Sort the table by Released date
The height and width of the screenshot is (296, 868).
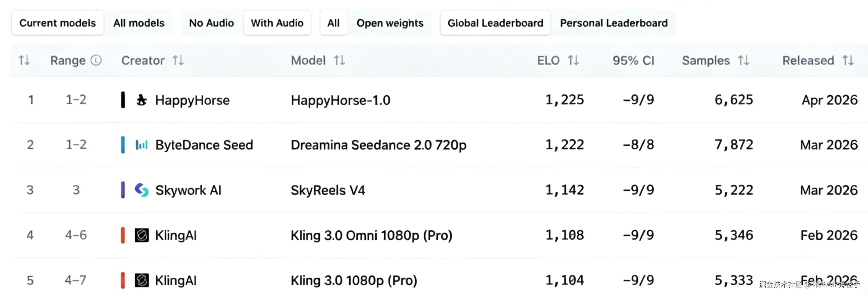tap(848, 61)
